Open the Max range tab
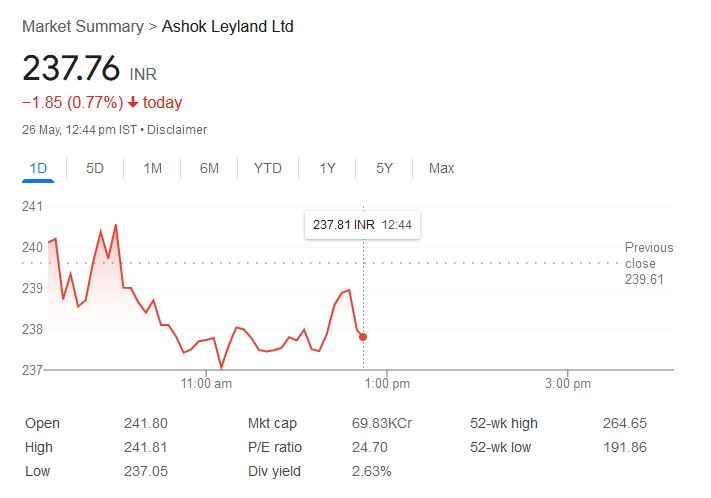 [441, 168]
